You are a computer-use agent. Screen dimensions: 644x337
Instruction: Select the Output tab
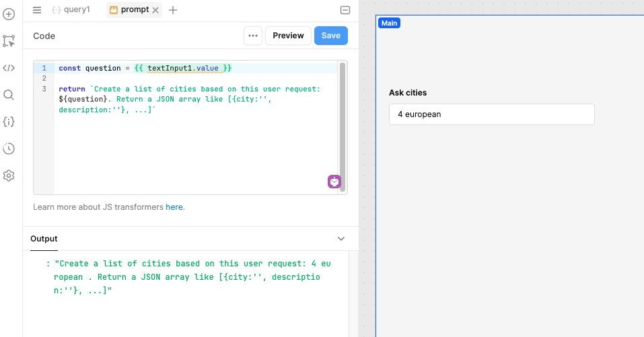coord(44,239)
